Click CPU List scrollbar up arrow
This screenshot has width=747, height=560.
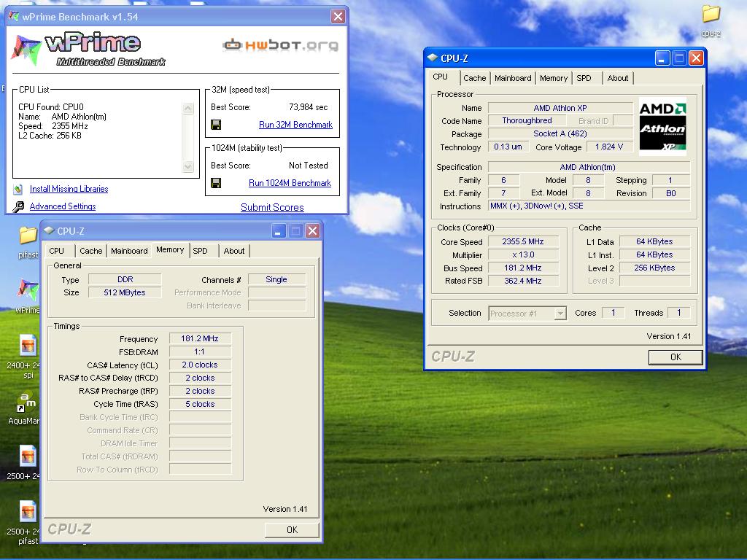[188, 109]
